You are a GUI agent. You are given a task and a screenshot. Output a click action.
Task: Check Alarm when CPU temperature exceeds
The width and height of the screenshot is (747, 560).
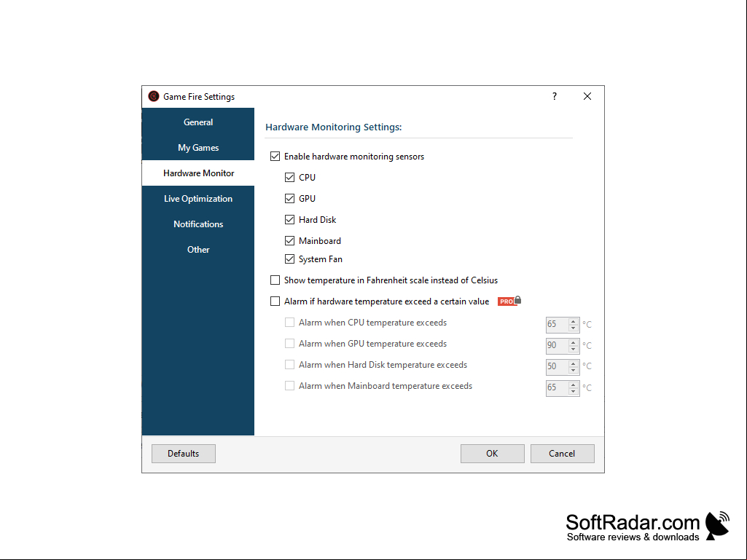pos(289,323)
